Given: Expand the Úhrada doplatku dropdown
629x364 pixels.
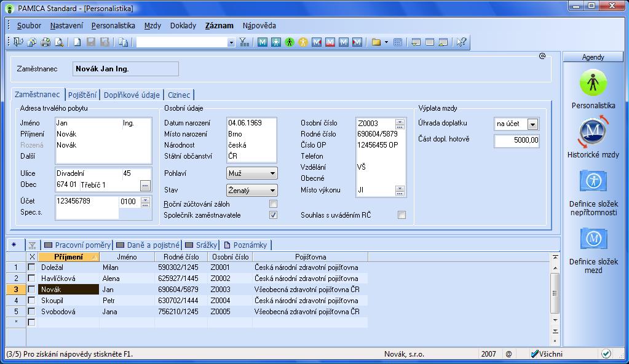Looking at the screenshot, I should coord(532,124).
